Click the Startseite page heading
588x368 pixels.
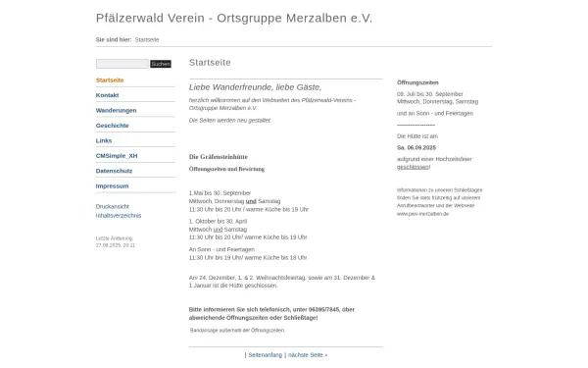click(x=210, y=63)
